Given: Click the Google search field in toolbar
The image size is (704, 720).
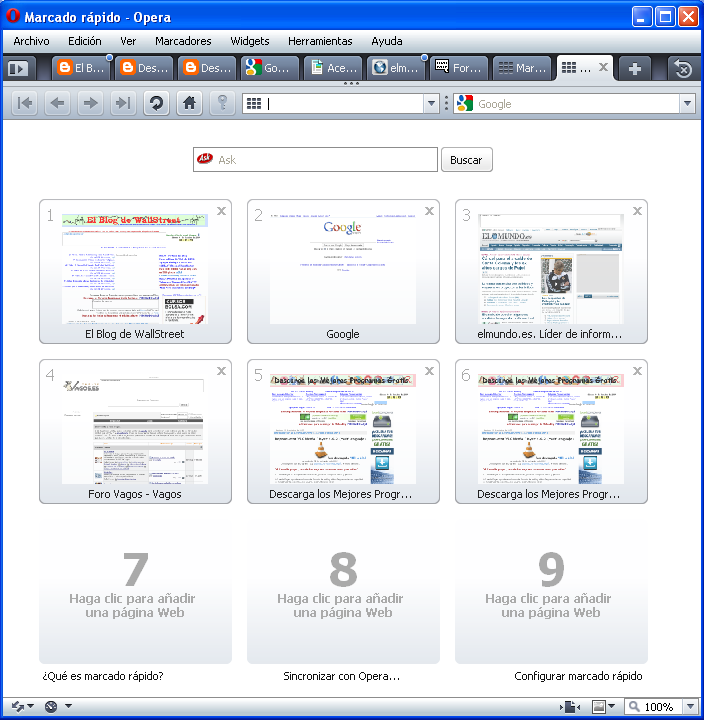Looking at the screenshot, I should (576, 104).
